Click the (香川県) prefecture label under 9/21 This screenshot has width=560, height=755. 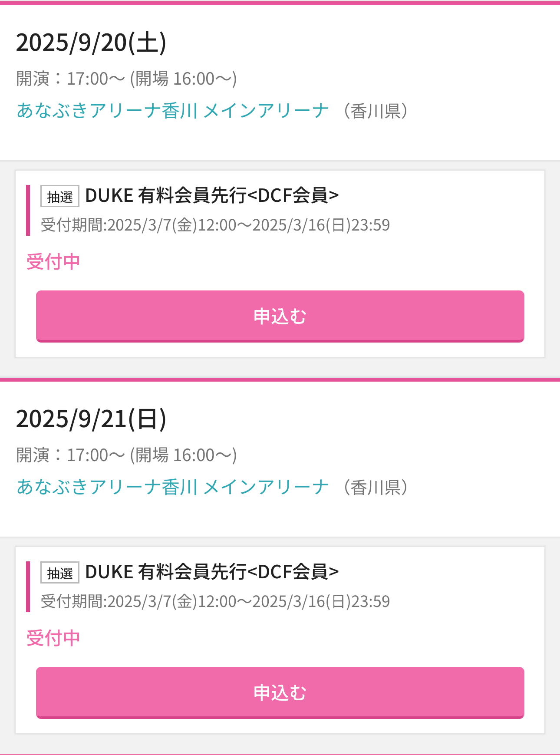click(x=376, y=488)
